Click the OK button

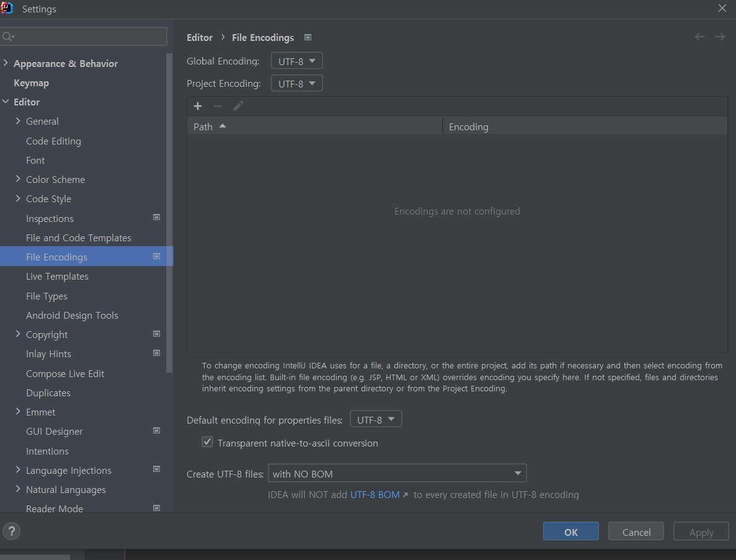571,531
